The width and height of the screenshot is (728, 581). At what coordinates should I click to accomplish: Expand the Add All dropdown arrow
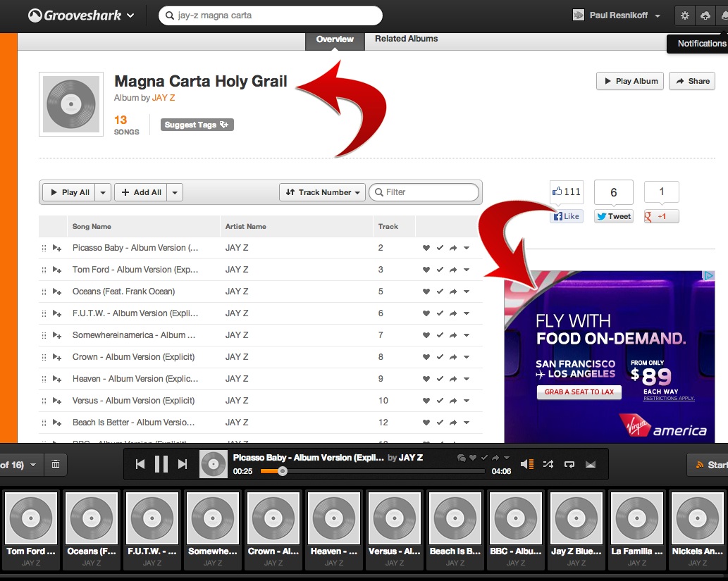(x=175, y=192)
